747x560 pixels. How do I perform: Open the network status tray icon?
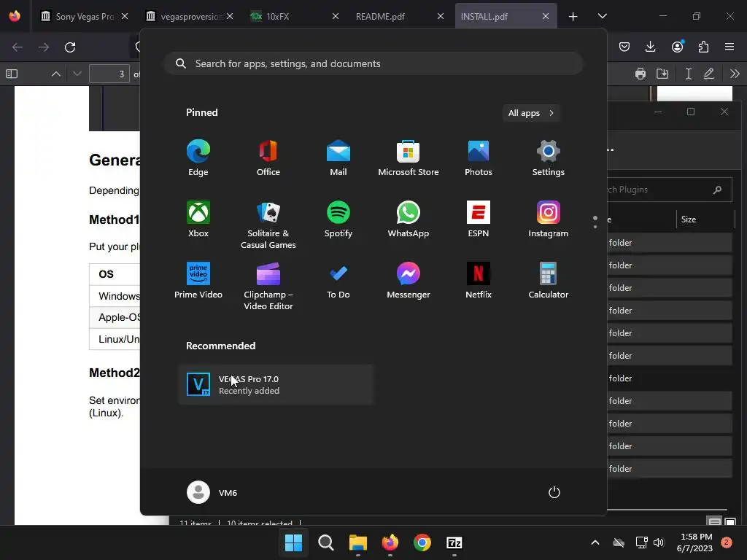point(641,542)
